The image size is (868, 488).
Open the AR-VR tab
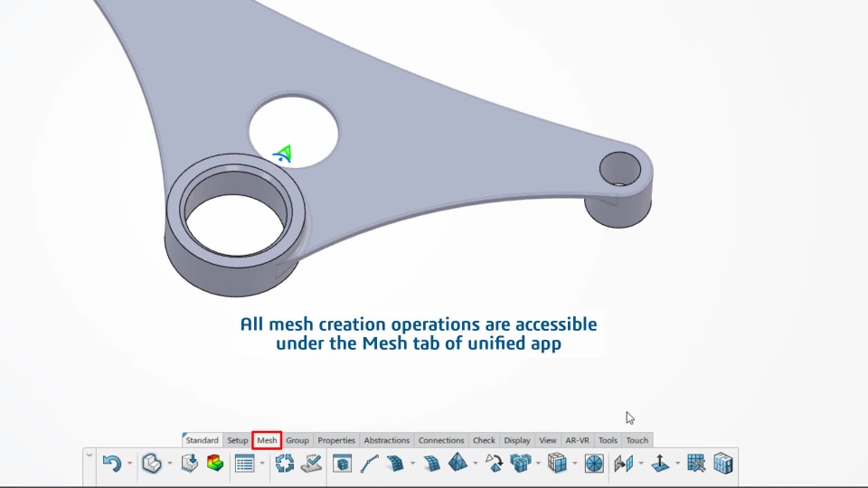[x=578, y=440]
